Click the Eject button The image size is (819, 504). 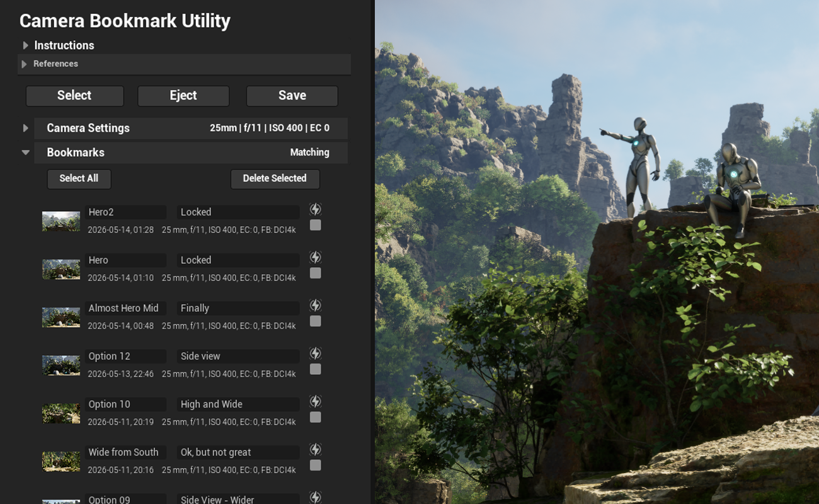point(183,96)
